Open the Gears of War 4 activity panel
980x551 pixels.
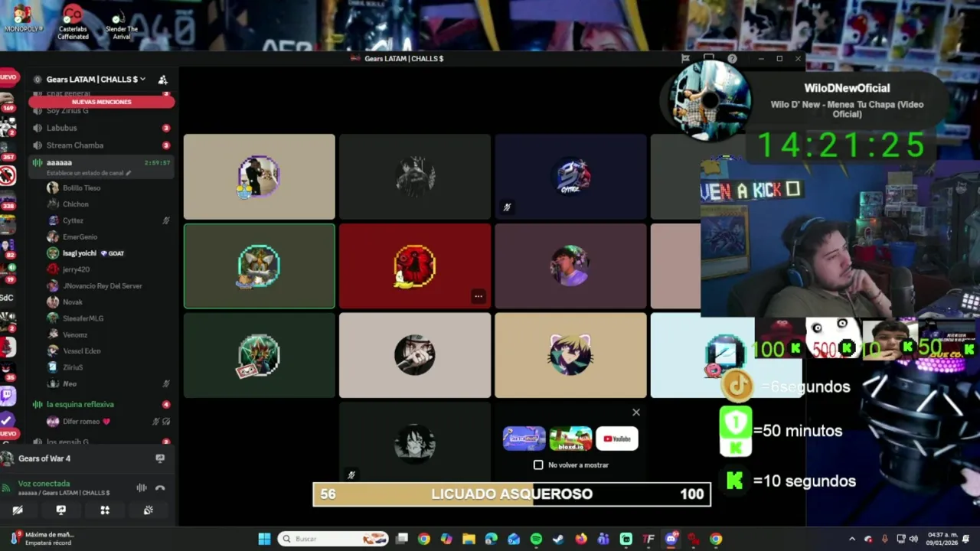[83, 458]
